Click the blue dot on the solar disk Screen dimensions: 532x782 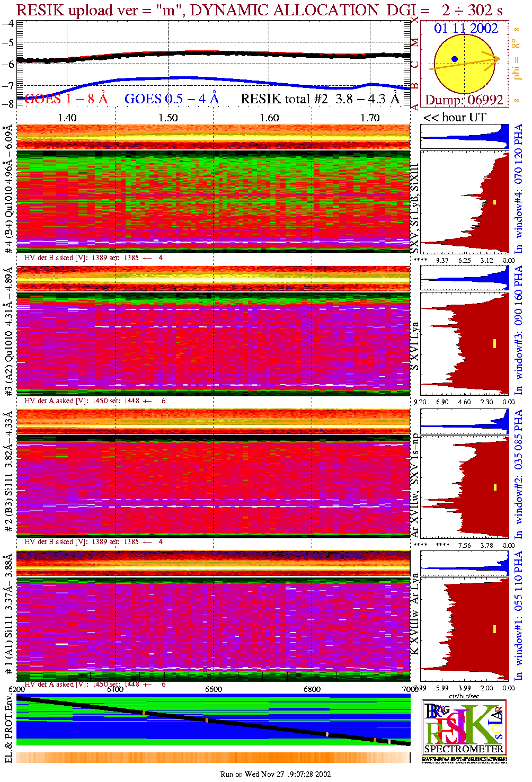[x=455, y=59]
